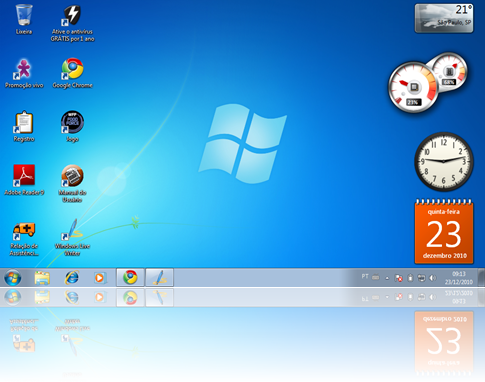Launch Google Chrome from the desktop icon

coord(72,73)
